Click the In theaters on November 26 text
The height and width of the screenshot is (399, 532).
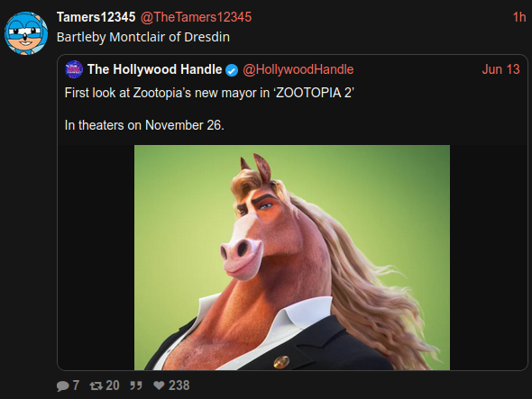click(x=144, y=125)
